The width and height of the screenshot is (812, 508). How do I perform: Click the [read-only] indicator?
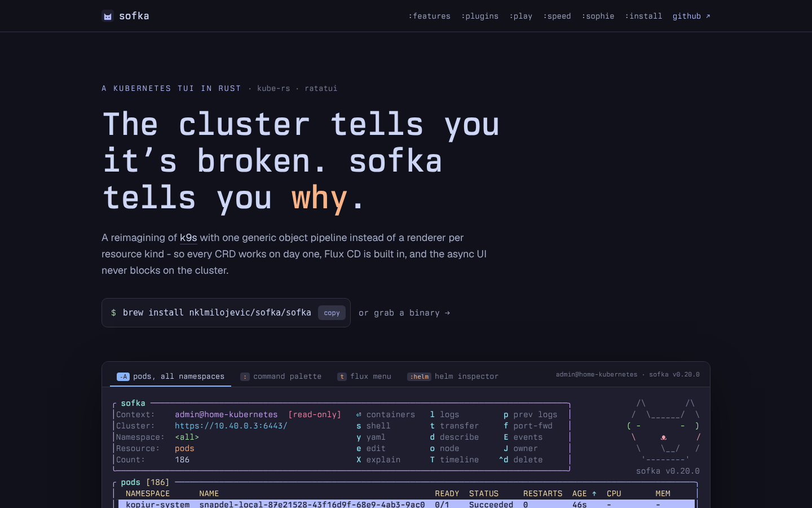coord(315,414)
